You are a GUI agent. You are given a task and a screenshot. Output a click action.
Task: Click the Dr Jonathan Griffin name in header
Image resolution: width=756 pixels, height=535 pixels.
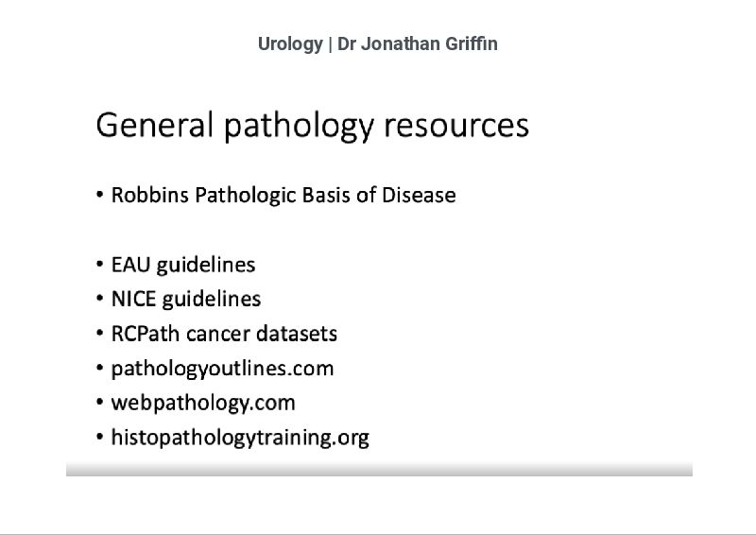[417, 44]
